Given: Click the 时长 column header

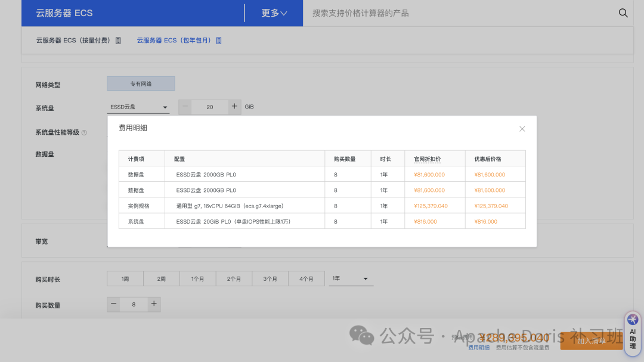Looking at the screenshot, I should tap(385, 159).
